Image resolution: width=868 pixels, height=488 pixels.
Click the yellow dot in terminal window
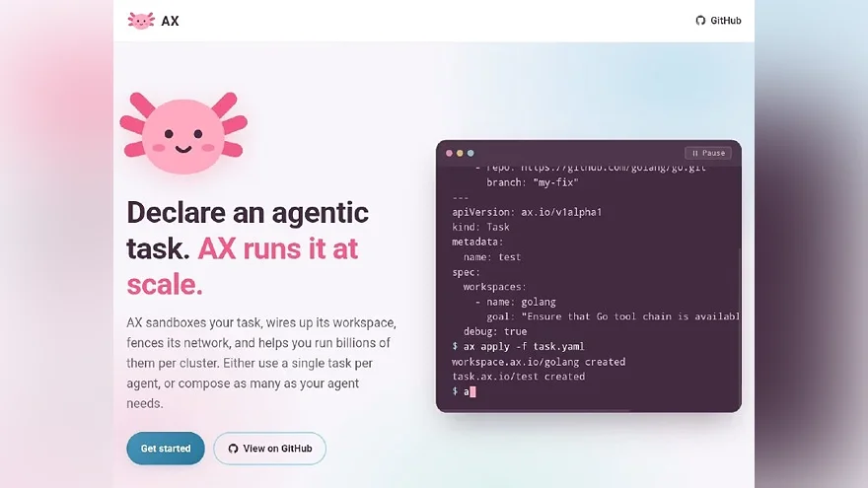(x=460, y=153)
